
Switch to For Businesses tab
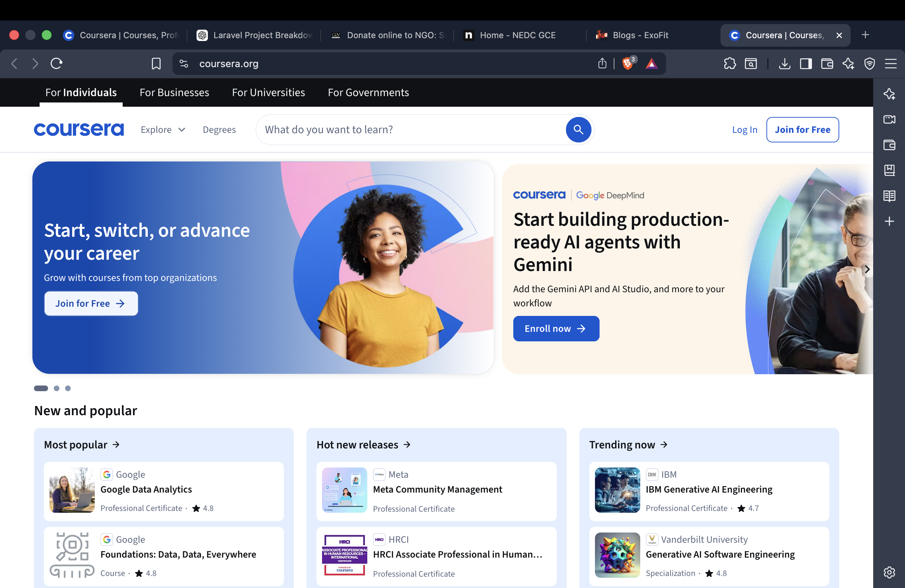pyautogui.click(x=174, y=92)
